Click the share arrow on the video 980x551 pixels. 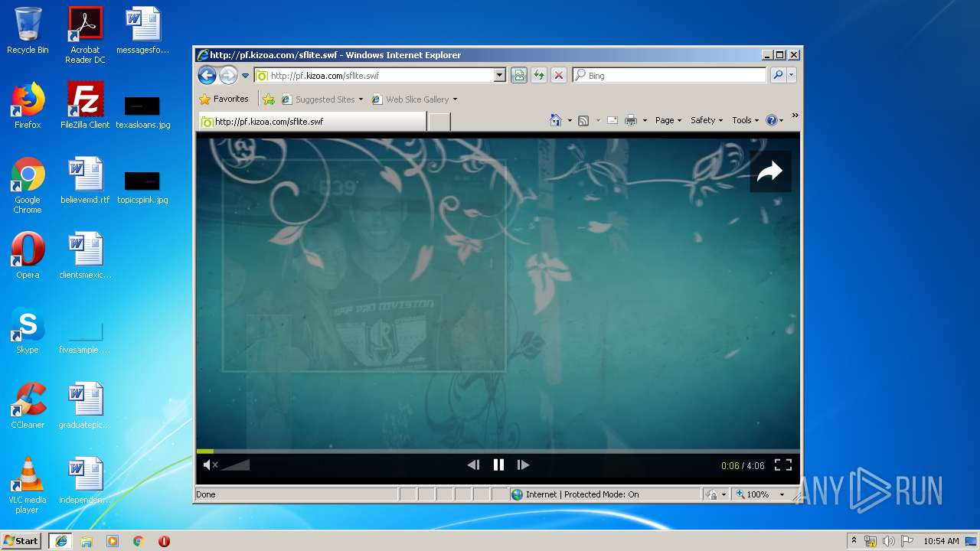pyautogui.click(x=769, y=171)
